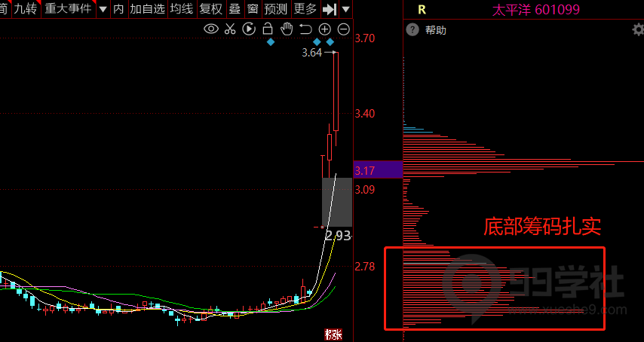
Task: Open dropdown arrow at toolbar's right end
Action: [345, 9]
